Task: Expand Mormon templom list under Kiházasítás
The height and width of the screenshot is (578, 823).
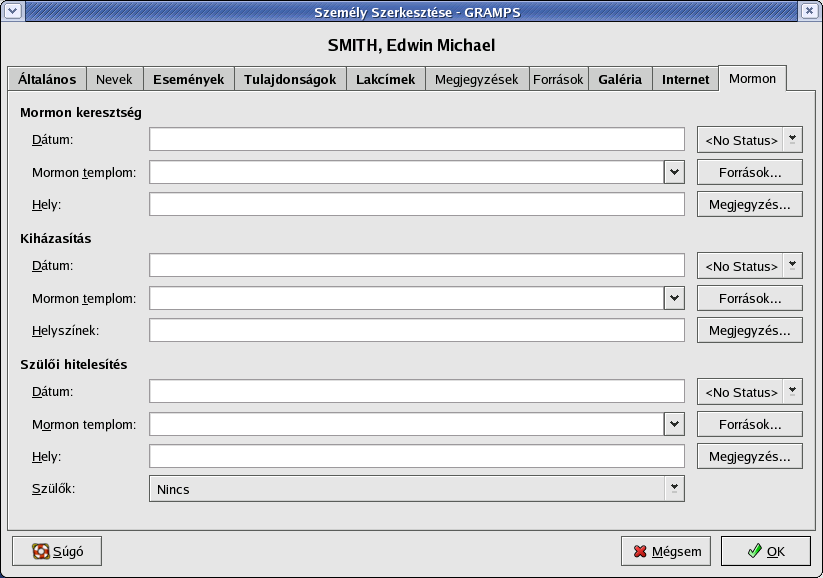Action: [673, 298]
